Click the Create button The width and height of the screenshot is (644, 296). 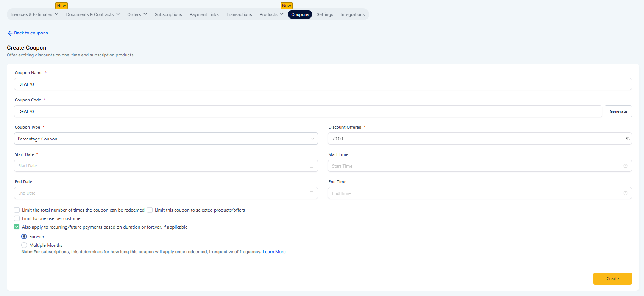(612, 279)
